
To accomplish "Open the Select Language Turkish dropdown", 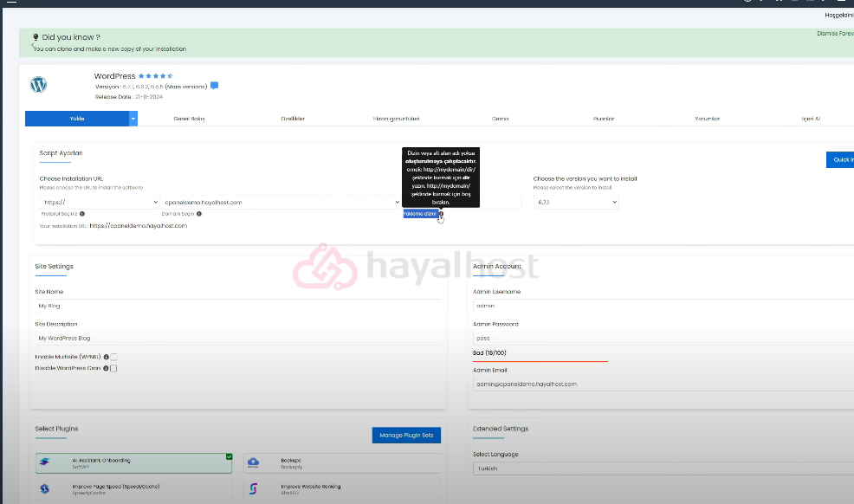I will [x=663, y=468].
